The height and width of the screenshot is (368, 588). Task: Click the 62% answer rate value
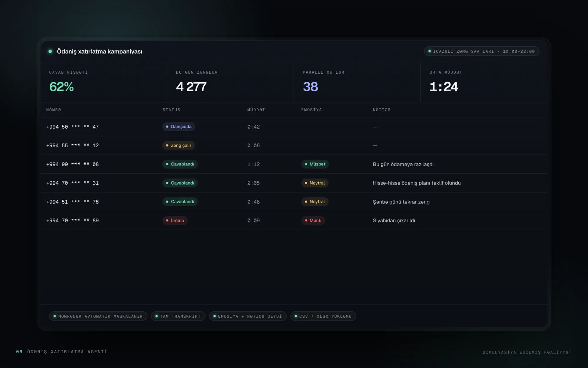61,87
